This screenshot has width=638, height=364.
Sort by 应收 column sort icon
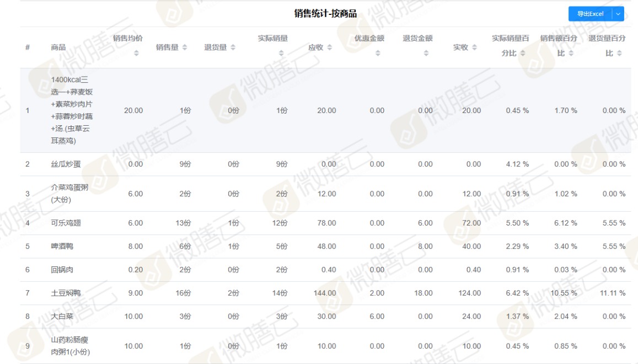click(329, 47)
